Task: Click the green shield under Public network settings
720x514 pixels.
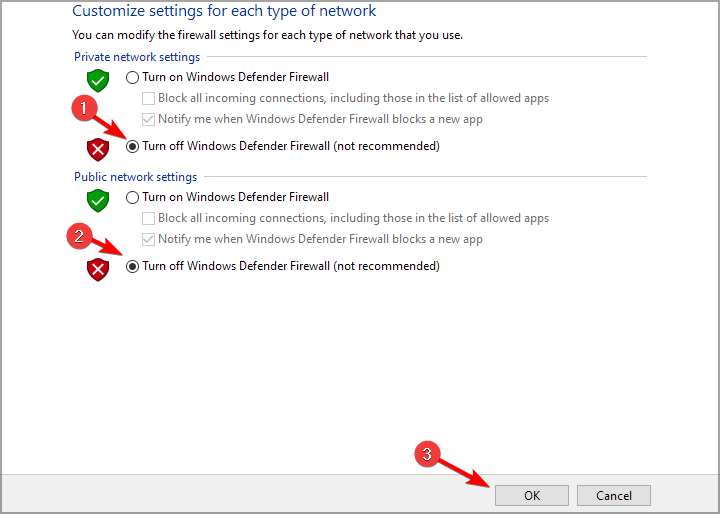Action: 97,200
